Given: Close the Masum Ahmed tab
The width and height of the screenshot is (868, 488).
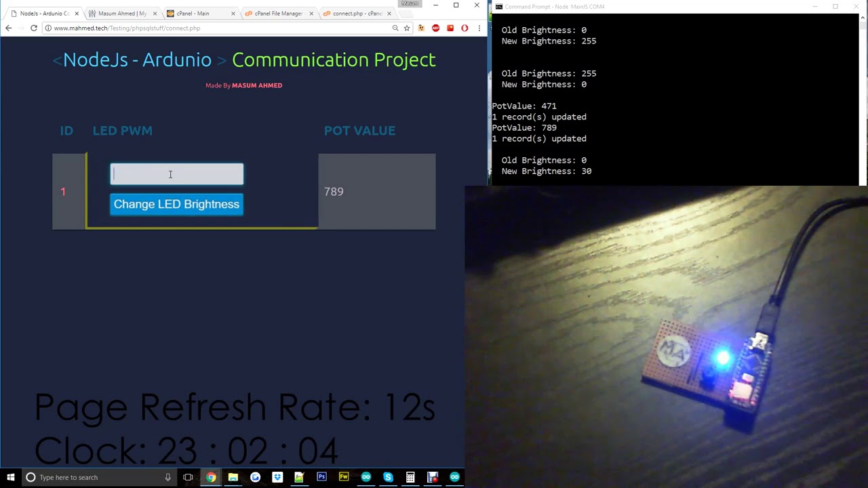Looking at the screenshot, I should [155, 14].
